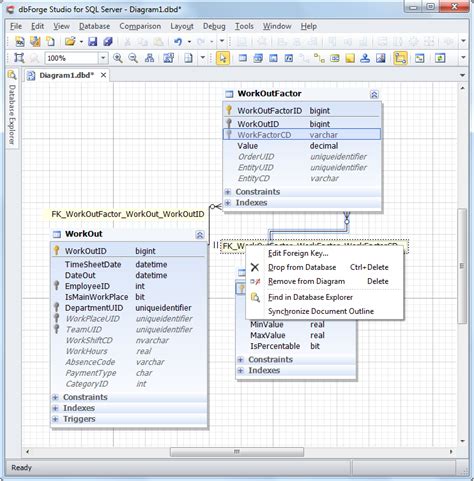Open the zoom percentage dropdown
Image resolution: width=474 pixels, height=481 pixels.
(x=103, y=58)
